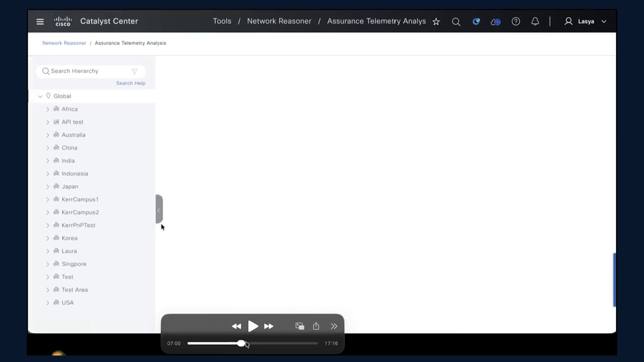644x362 pixels.
Task: Open the help question mark icon
Action: 516,21
